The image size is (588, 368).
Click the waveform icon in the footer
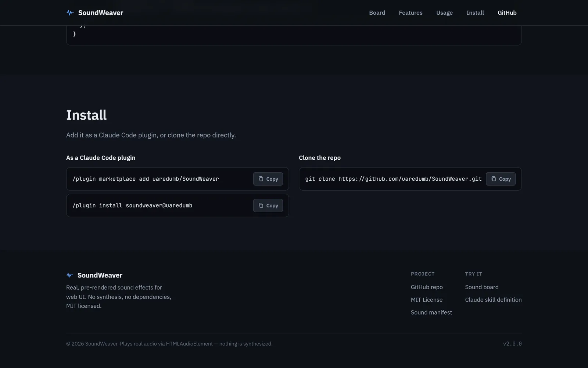[70, 275]
